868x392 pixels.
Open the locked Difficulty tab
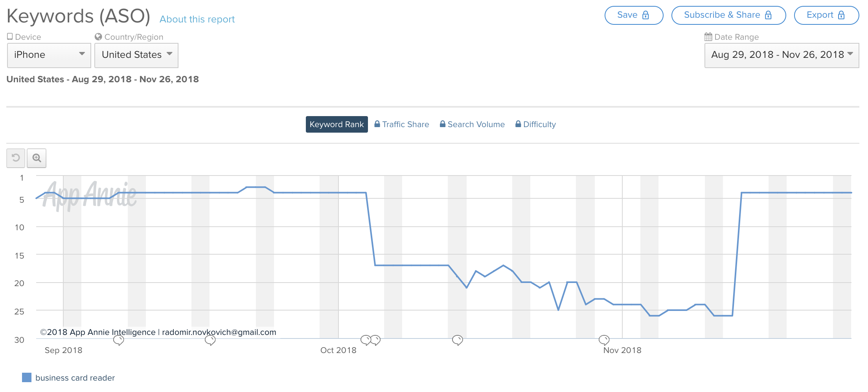tap(535, 124)
